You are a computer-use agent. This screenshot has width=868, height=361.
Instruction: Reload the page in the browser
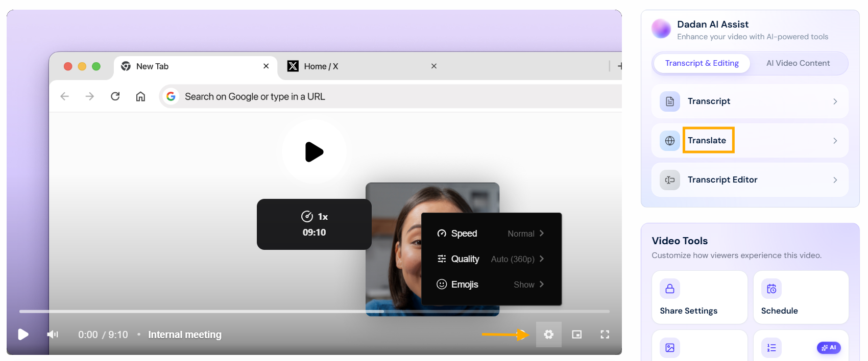[x=115, y=96]
